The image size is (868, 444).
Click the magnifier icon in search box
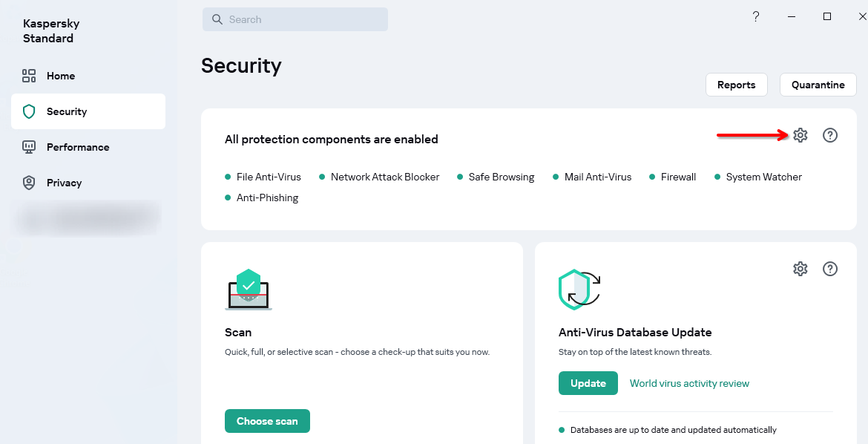[217, 19]
